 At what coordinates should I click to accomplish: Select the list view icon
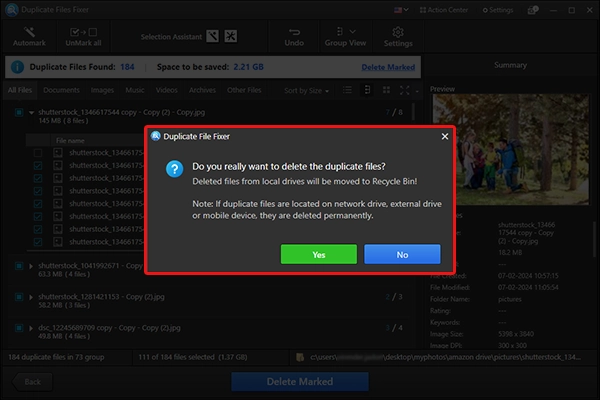coord(347,90)
